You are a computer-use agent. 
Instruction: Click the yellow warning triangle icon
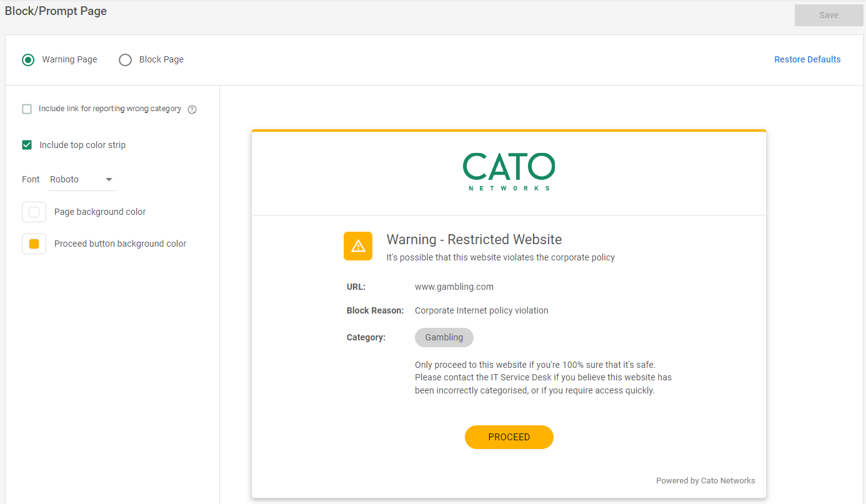click(x=357, y=245)
